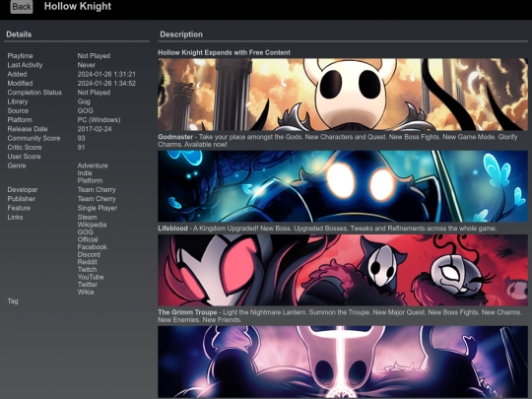Click the Last Activity value Never
The image size is (532, 399).
pos(86,65)
